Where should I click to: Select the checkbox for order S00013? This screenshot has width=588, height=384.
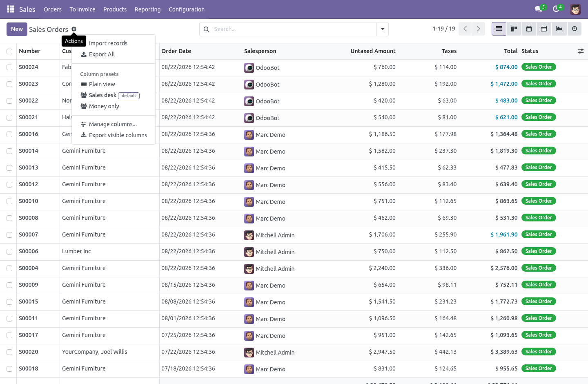click(x=9, y=168)
